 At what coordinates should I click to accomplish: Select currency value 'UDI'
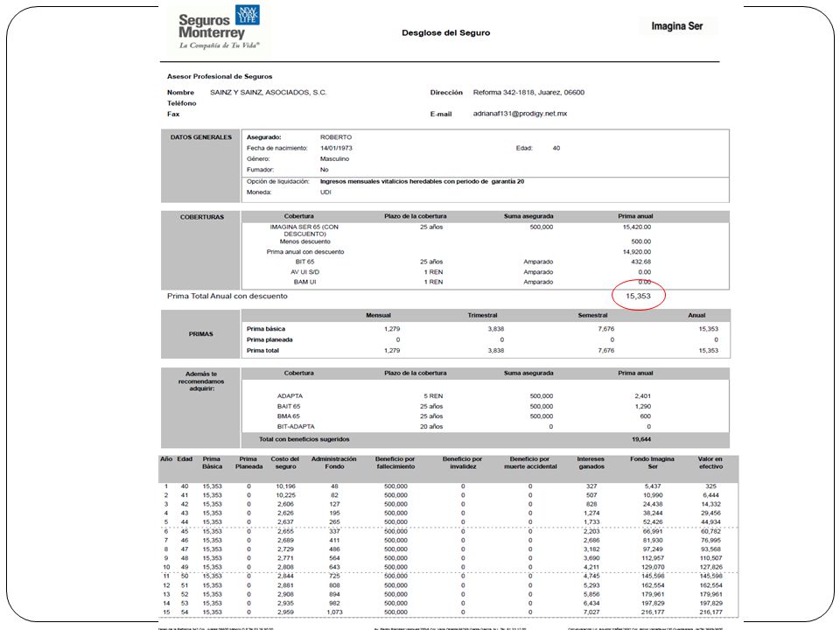(325, 192)
